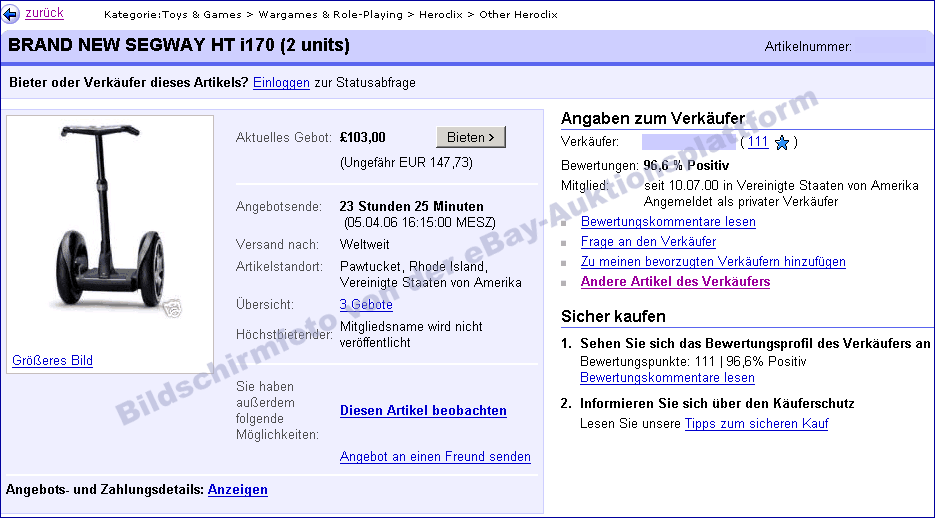Open Andere Artikel des Verkäufers
Viewport: 935px width, 518px height.
pos(676,281)
